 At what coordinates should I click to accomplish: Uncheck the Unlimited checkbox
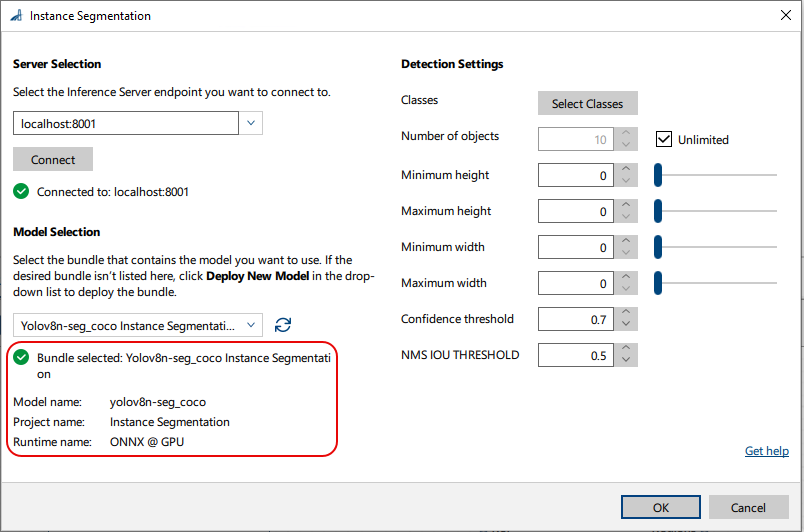tap(664, 139)
